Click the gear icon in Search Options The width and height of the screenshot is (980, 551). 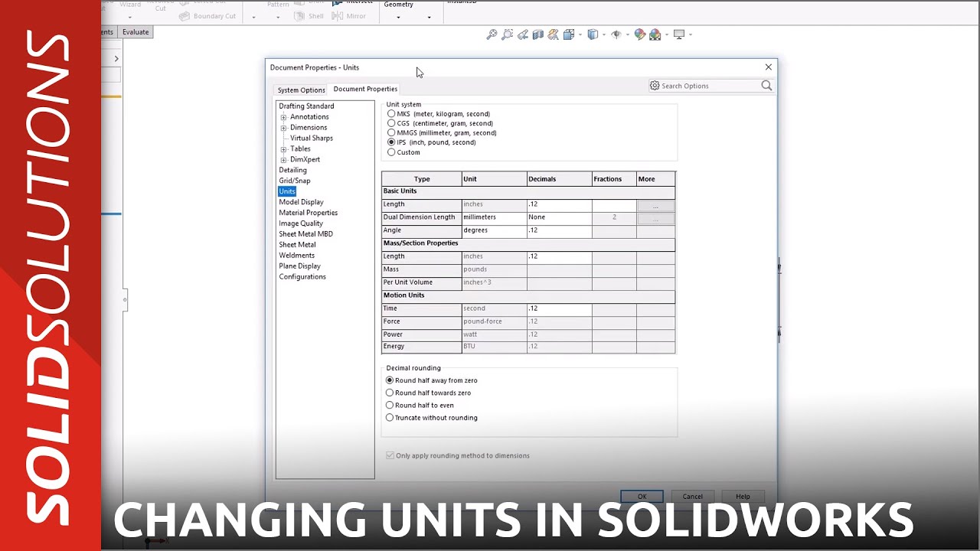click(655, 86)
